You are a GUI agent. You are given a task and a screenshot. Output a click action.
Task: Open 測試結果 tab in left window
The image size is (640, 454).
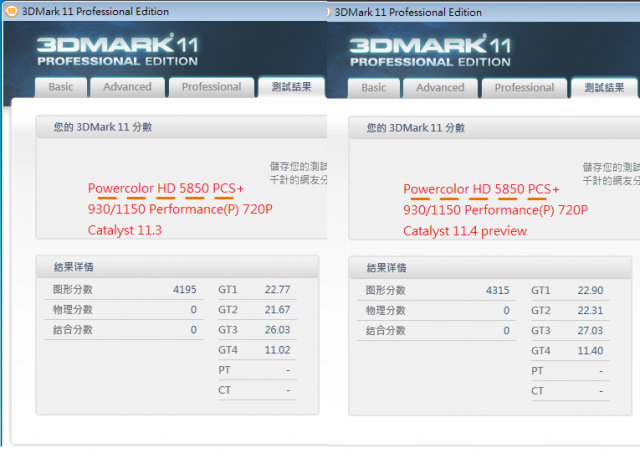click(x=291, y=87)
